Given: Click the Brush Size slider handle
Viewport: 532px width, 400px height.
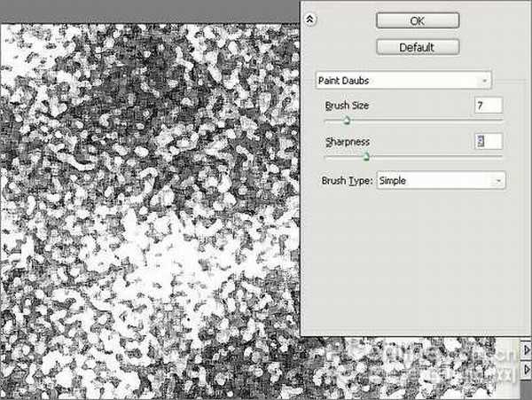Looking at the screenshot, I should [347, 120].
